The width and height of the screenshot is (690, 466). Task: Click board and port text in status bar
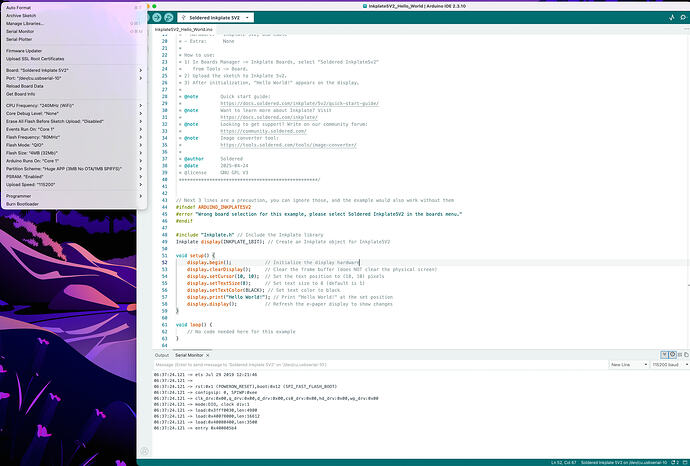pyautogui.click(x=624, y=462)
